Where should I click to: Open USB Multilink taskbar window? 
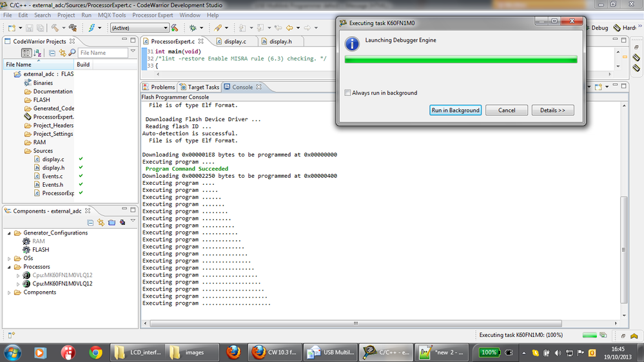(x=330, y=352)
